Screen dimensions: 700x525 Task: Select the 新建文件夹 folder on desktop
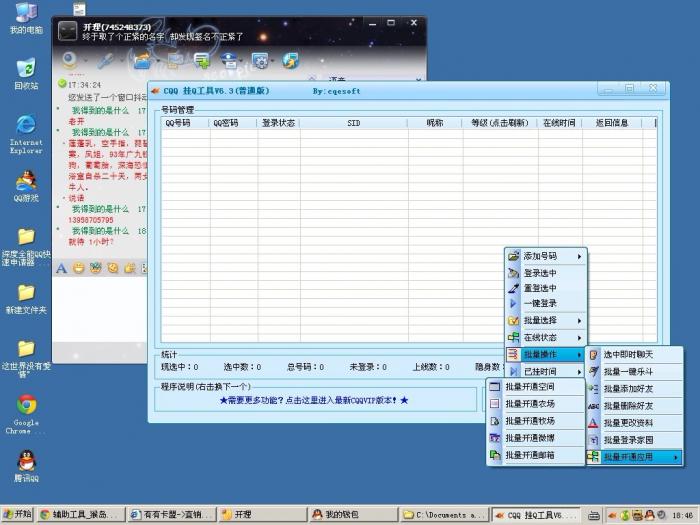point(26,299)
